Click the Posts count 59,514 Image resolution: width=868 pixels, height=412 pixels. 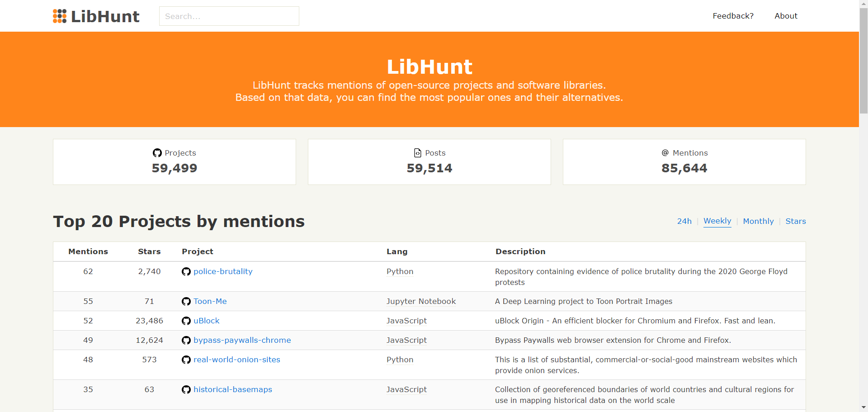pos(429,168)
